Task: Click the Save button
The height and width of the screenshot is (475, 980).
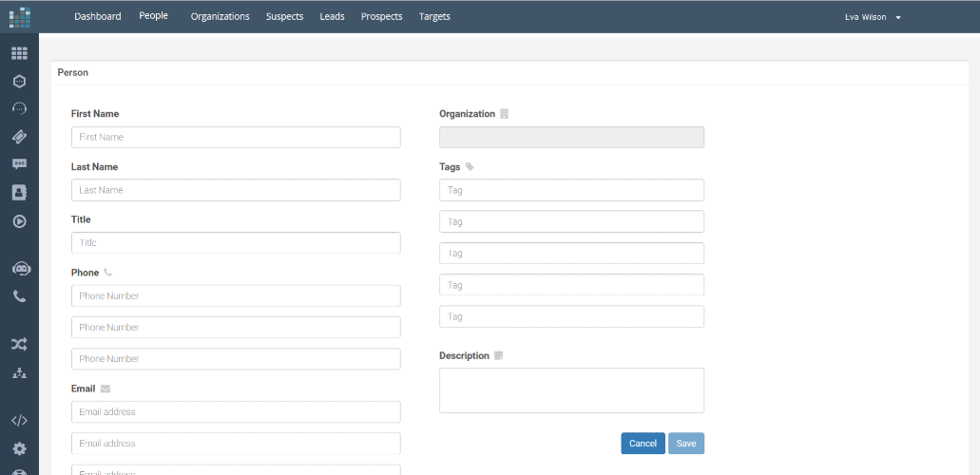Action: click(685, 443)
